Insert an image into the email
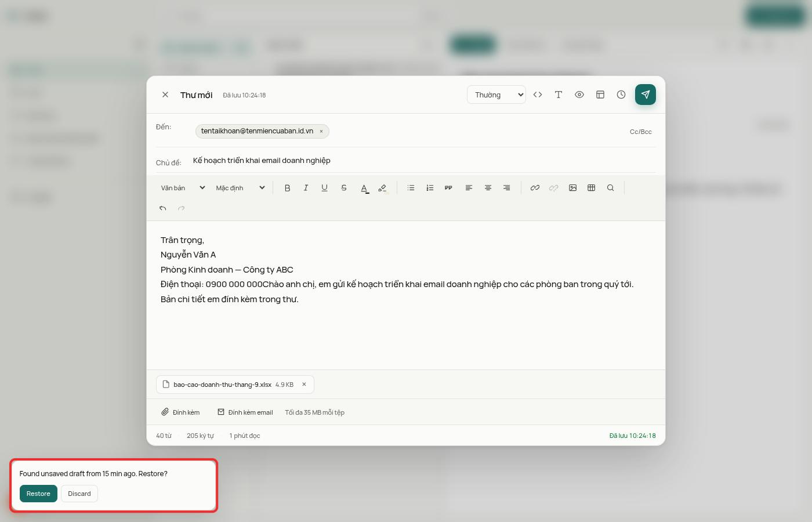 [572, 188]
